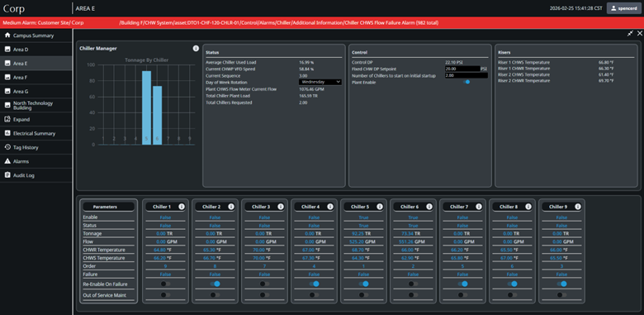Toggle Chiller 5 Re-Enable On Failure

tap(363, 284)
